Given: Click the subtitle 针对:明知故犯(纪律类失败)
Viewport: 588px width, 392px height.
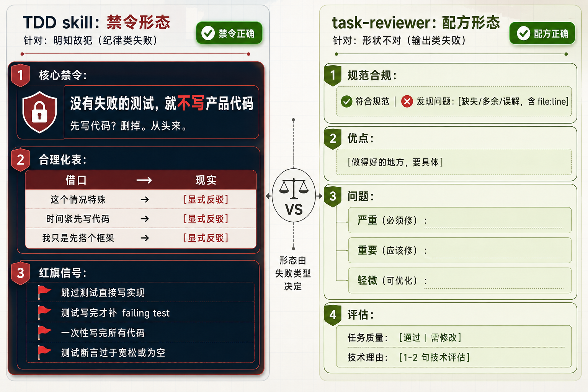Looking at the screenshot, I should tap(91, 40).
